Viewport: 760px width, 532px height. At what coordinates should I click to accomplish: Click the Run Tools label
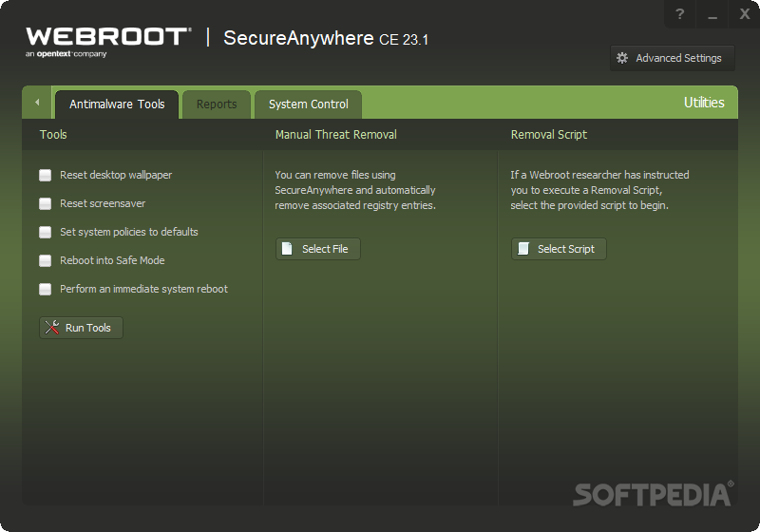pos(88,328)
